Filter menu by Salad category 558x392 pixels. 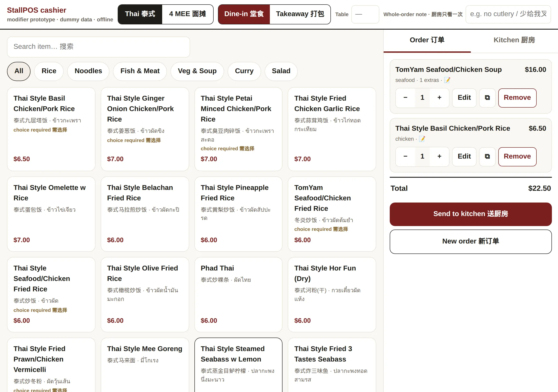coord(281,71)
